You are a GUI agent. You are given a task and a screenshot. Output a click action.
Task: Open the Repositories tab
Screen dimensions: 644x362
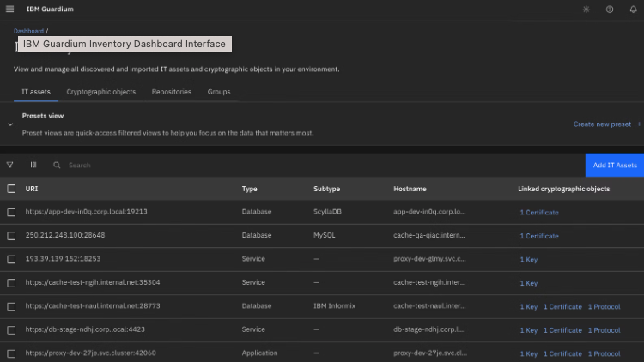pos(172,92)
